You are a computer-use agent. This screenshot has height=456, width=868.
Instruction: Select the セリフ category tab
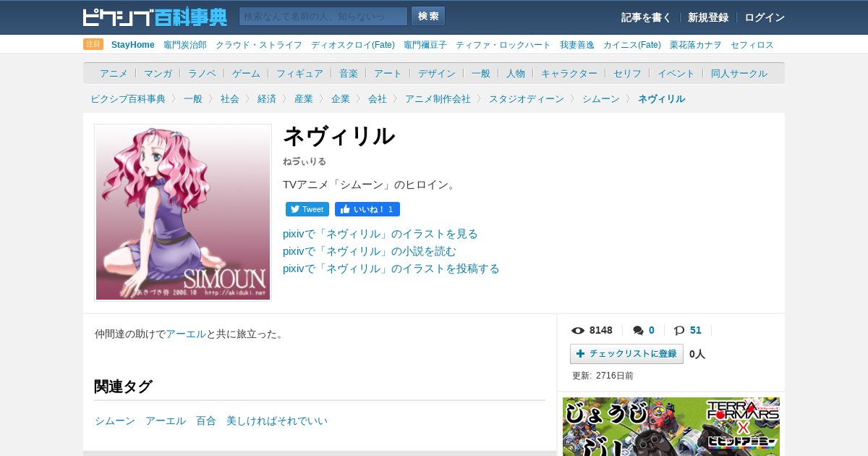(x=627, y=73)
